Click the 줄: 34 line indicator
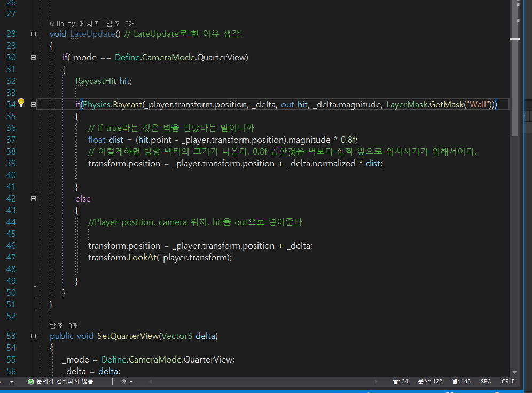 click(401, 381)
